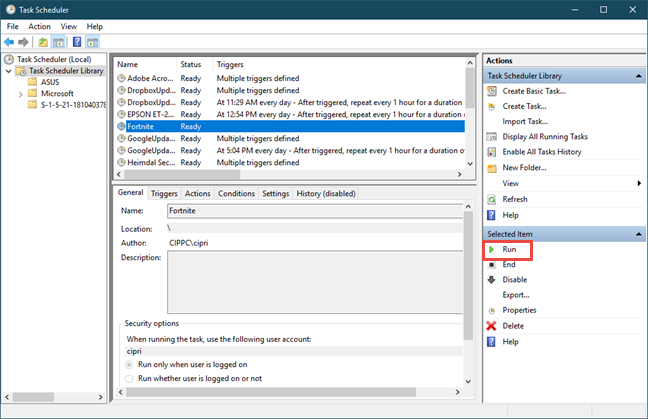Select the EPSON ET-2 task row
Viewport: 648px width, 419px height.
tap(291, 114)
